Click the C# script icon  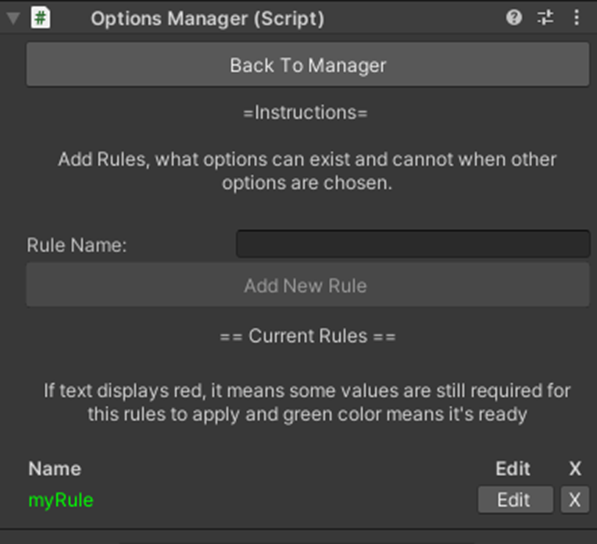[x=40, y=18]
